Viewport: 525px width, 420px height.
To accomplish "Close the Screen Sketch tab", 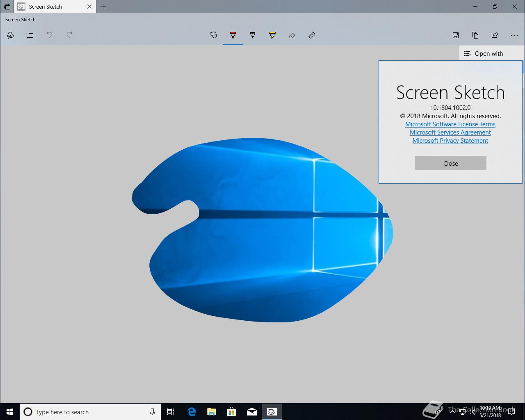I will pos(89,7).
